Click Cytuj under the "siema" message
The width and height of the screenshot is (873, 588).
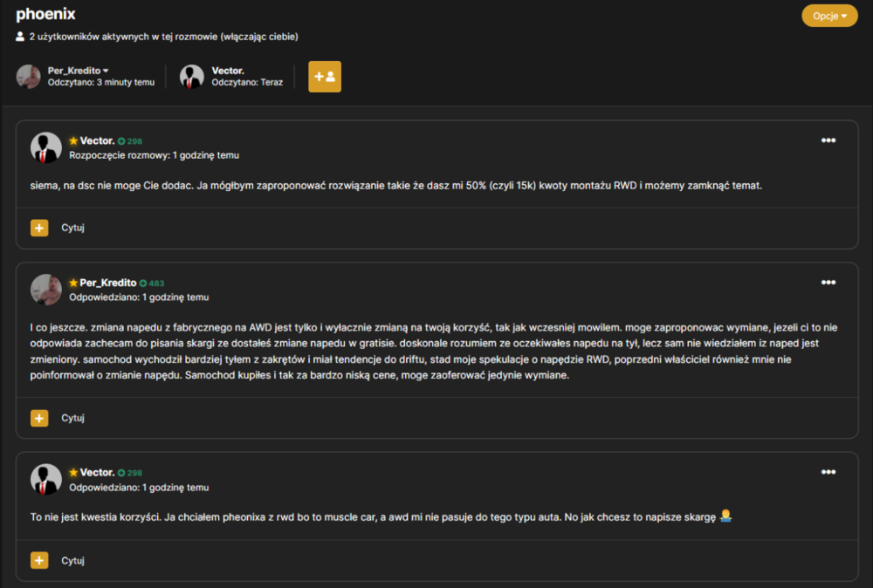coord(73,228)
